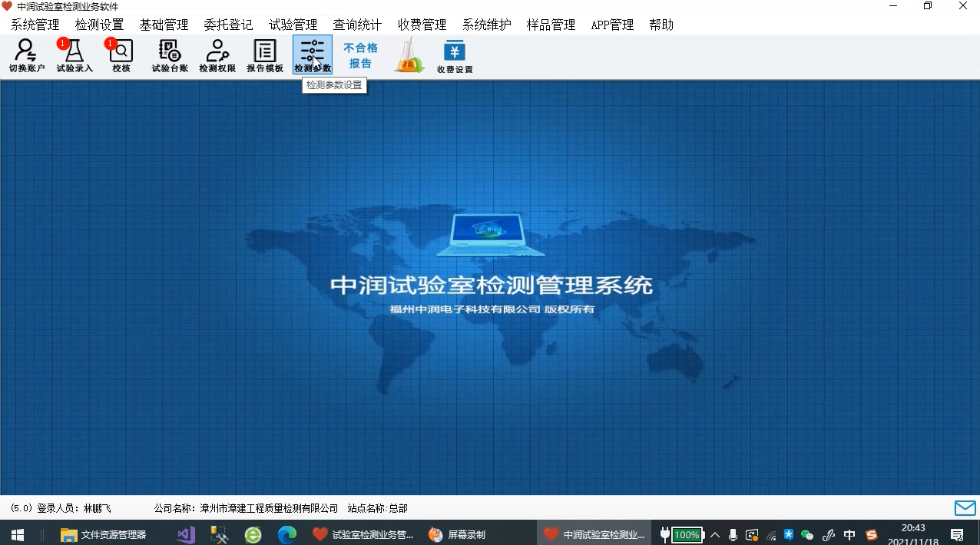The width and height of the screenshot is (980, 545).
Task: Open 收费设置 fee settings
Action: 455,56
